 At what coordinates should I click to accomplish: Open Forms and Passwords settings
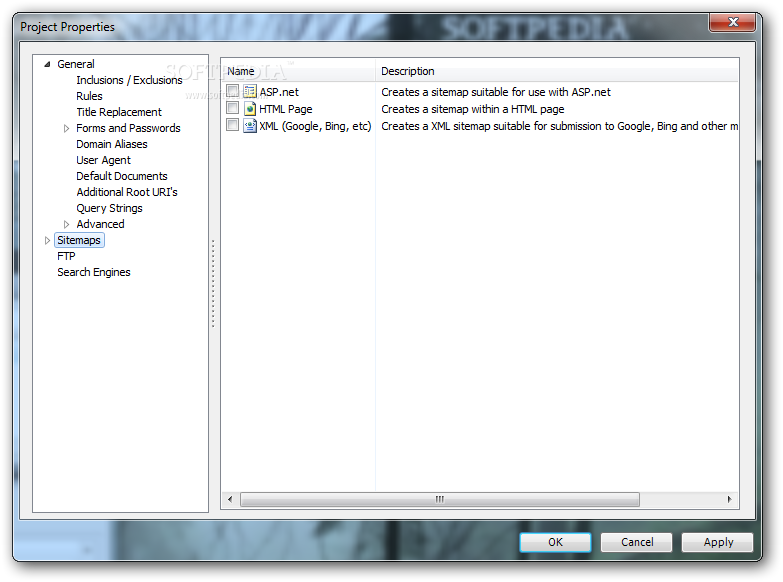pyautogui.click(x=128, y=128)
